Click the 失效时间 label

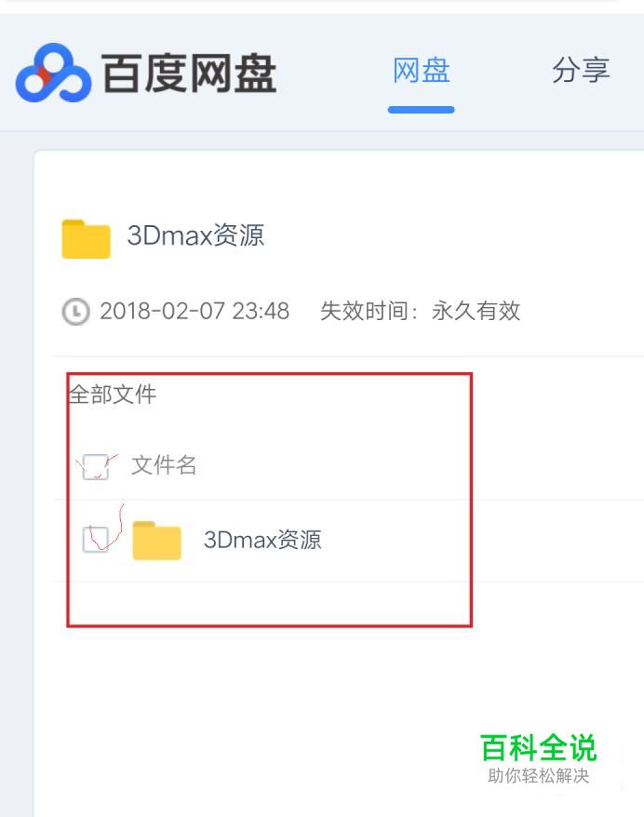(364, 311)
